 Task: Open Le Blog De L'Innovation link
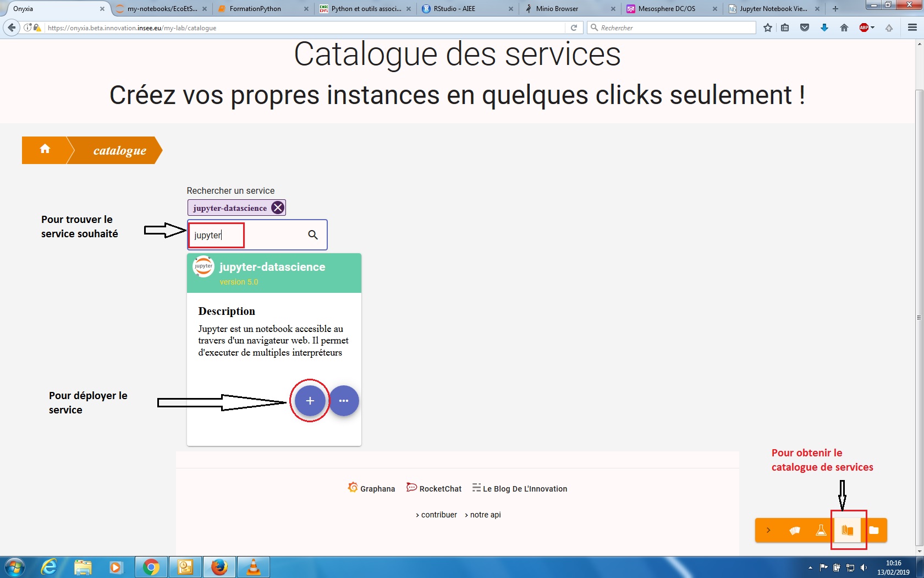click(x=520, y=488)
